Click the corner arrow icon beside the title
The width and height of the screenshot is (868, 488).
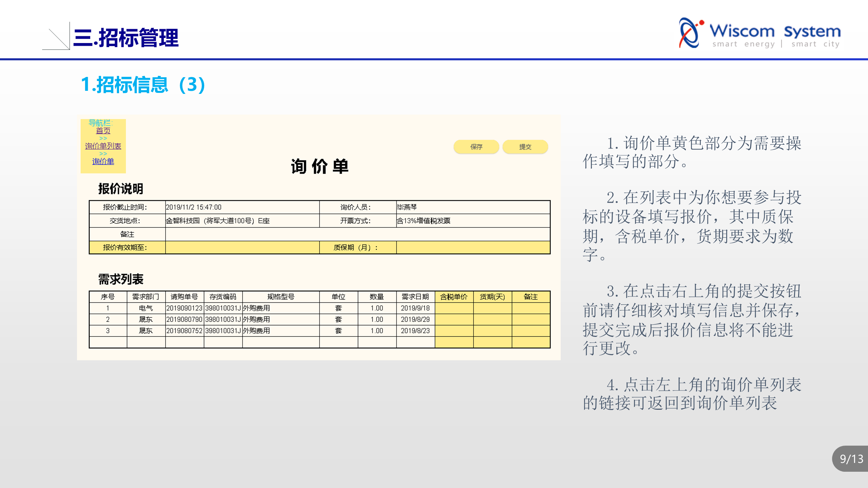57,37
